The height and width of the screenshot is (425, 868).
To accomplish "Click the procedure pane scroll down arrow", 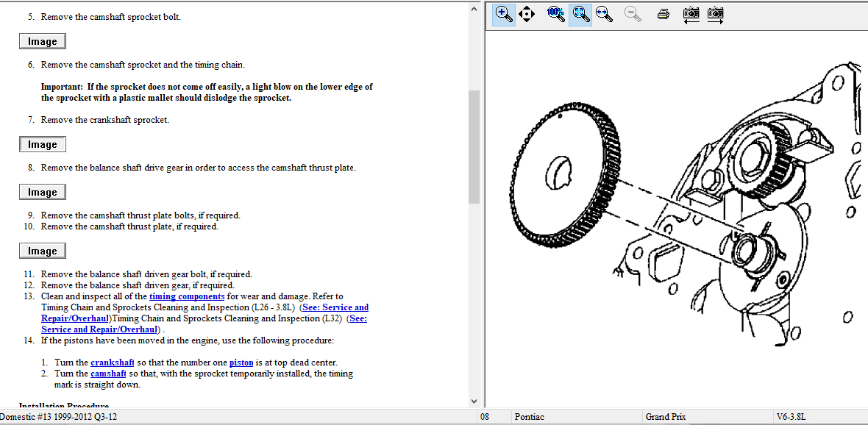I will click(x=474, y=401).
